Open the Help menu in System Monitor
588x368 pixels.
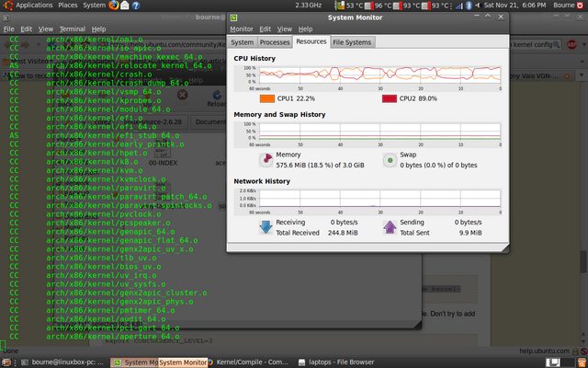[x=305, y=29]
